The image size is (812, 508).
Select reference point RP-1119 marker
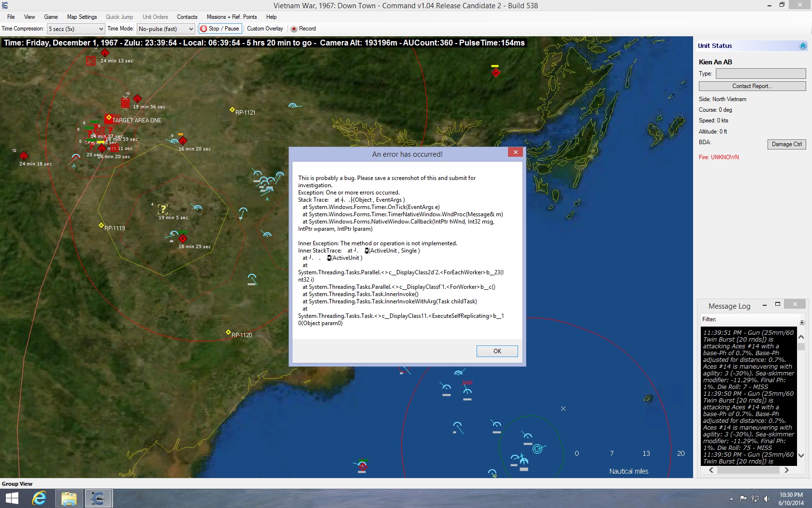101,225
